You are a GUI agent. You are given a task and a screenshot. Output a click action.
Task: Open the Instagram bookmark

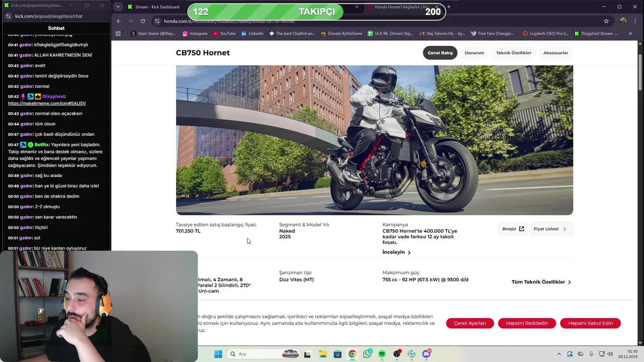pyautogui.click(x=195, y=34)
